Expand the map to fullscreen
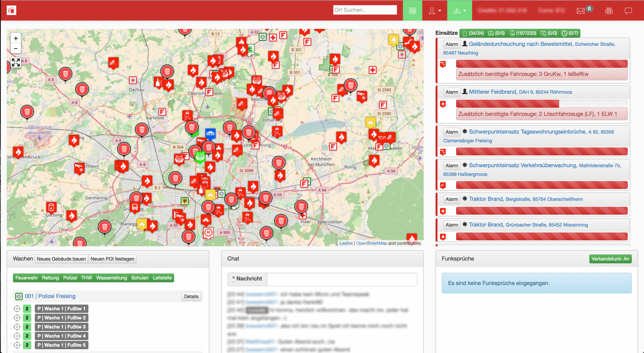Viewport: 644px width, 353px height. 16,62
